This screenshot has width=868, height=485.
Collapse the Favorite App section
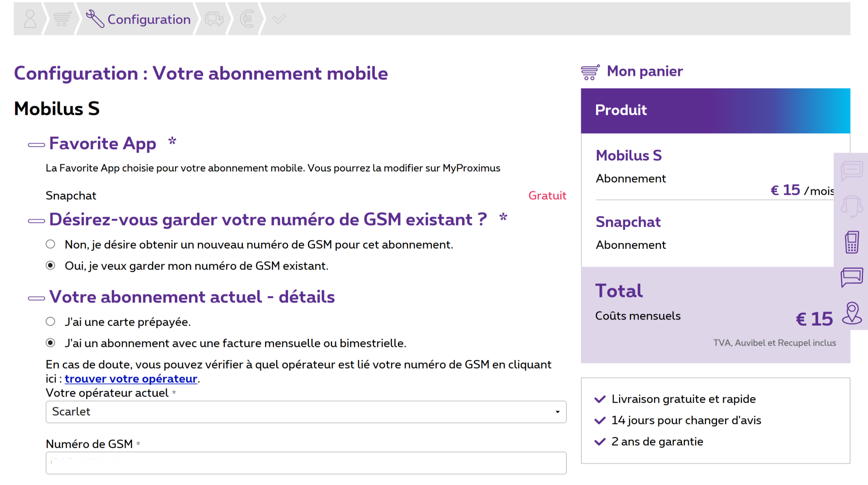[x=37, y=145]
